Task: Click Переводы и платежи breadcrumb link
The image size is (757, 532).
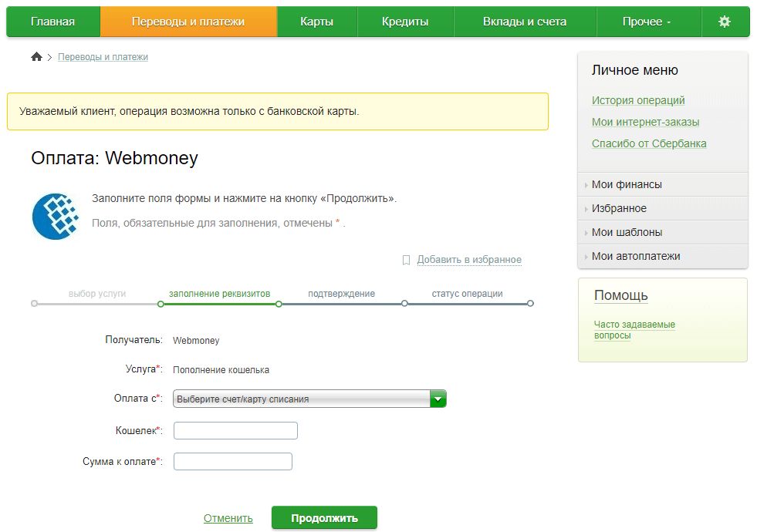Action: (x=103, y=57)
